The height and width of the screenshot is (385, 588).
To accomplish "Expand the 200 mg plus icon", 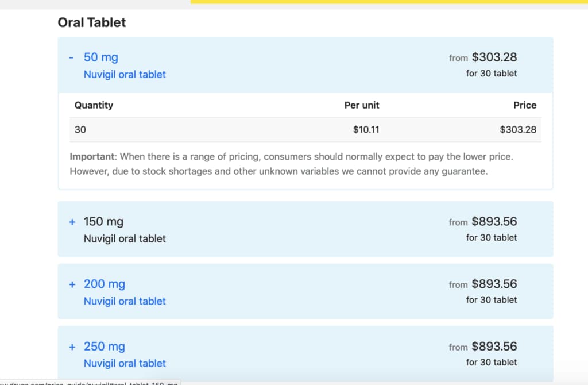I will (72, 284).
